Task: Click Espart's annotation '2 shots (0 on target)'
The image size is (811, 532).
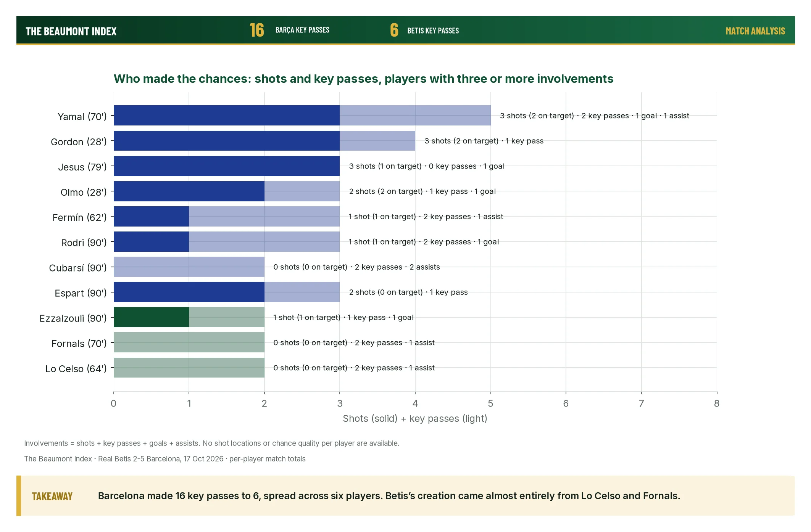Action: coord(386,292)
